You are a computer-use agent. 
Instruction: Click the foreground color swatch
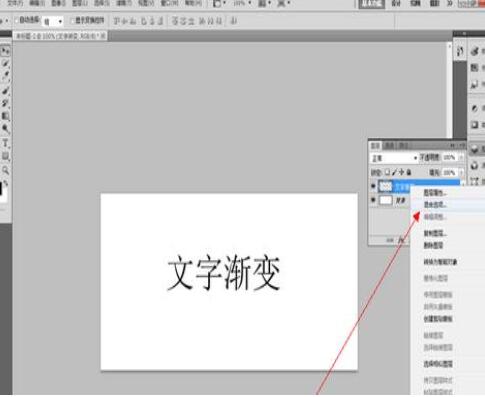coord(1,189)
